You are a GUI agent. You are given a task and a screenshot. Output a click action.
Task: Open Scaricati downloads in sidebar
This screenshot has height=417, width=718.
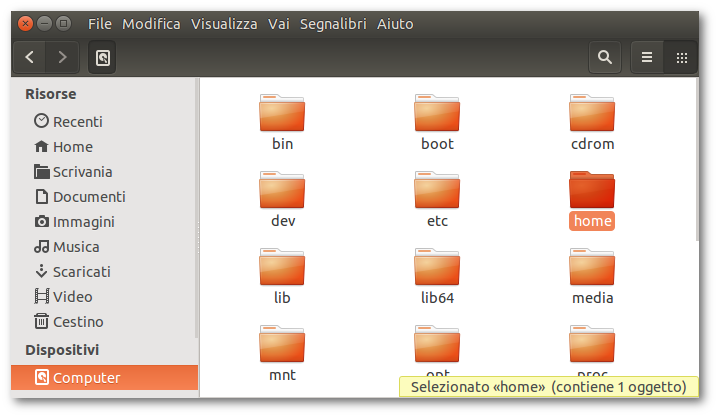tap(81, 272)
